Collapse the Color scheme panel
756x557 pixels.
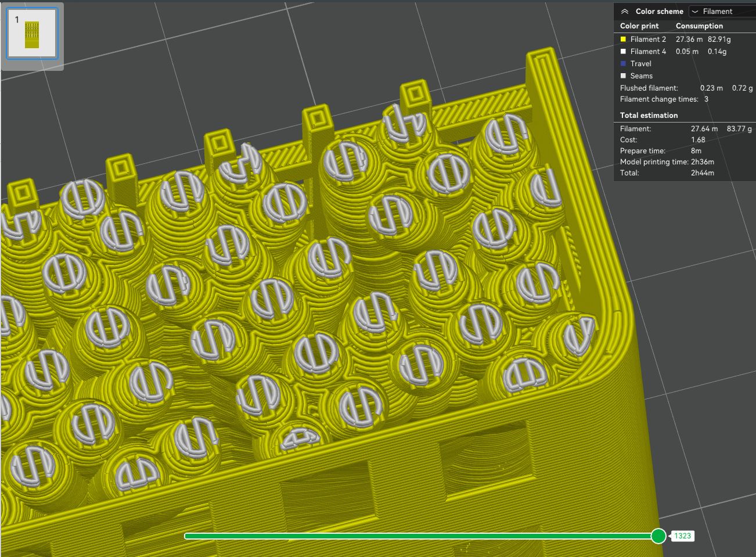pyautogui.click(x=625, y=11)
